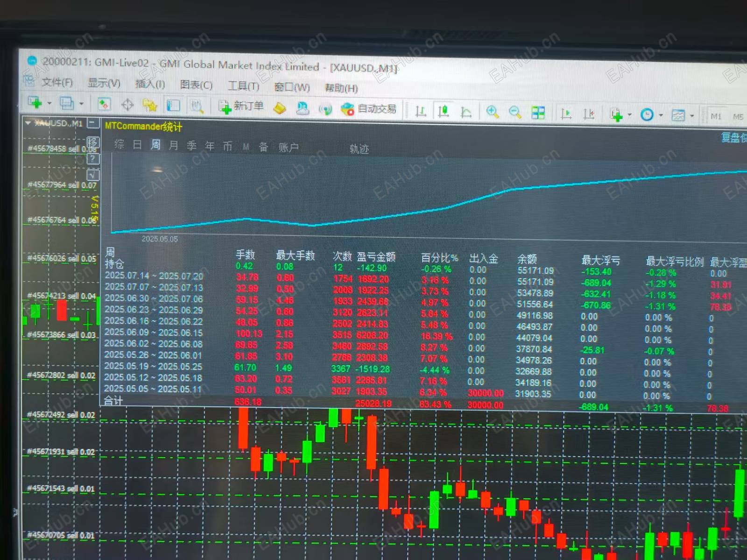Open the 窗口(W) menu
This screenshot has height=560, width=747.
[x=292, y=87]
